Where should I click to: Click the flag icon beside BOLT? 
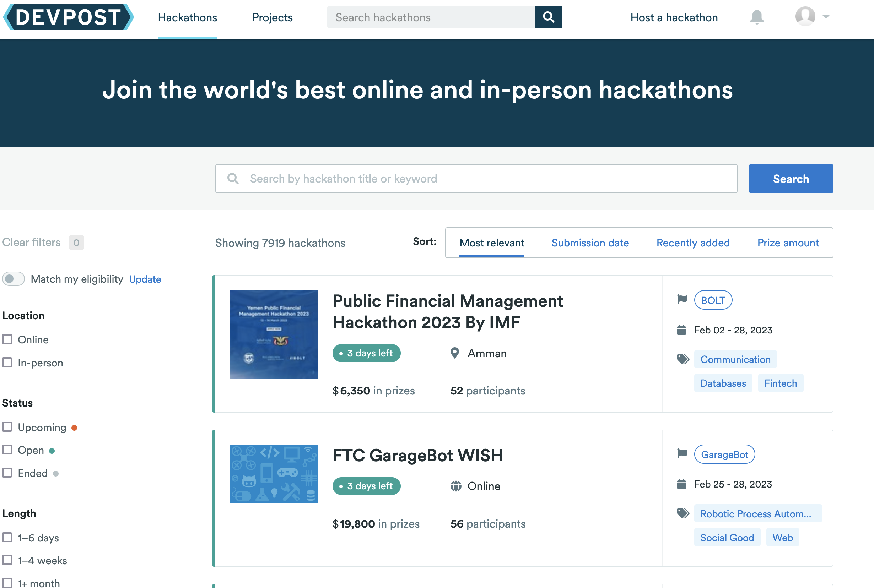(682, 300)
